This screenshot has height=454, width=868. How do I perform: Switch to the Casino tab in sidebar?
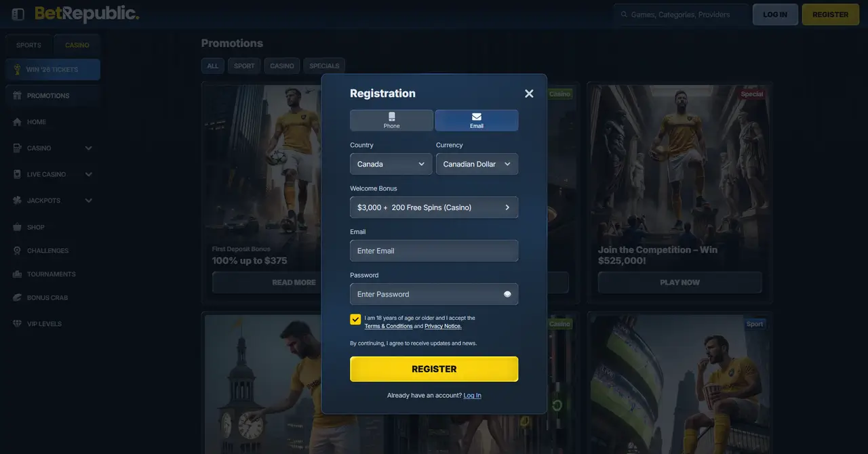click(77, 45)
